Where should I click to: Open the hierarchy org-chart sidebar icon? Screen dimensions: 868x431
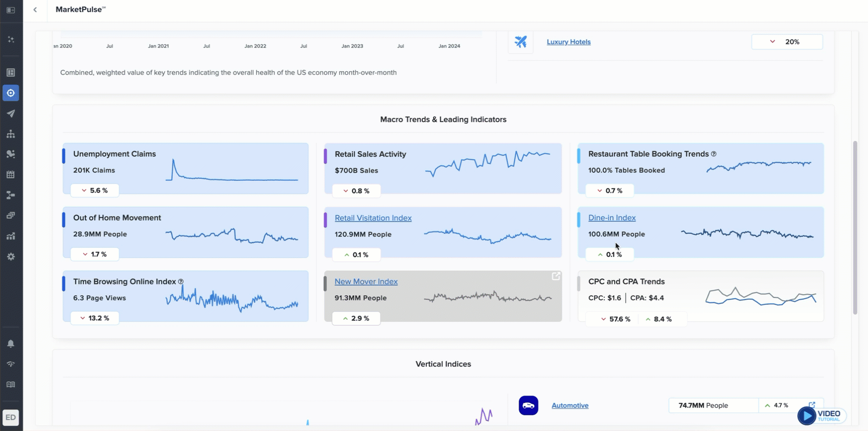point(11,134)
